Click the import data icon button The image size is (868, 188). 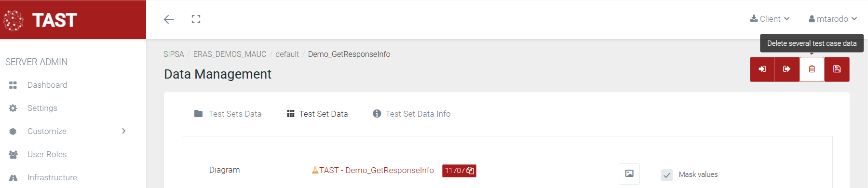pyautogui.click(x=762, y=69)
